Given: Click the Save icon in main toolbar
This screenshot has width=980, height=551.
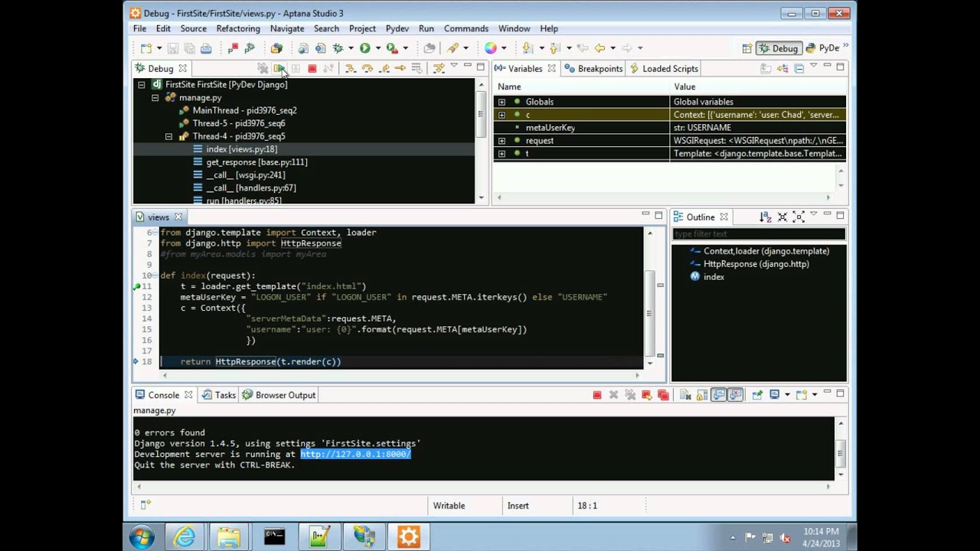Looking at the screenshot, I should pos(173,48).
